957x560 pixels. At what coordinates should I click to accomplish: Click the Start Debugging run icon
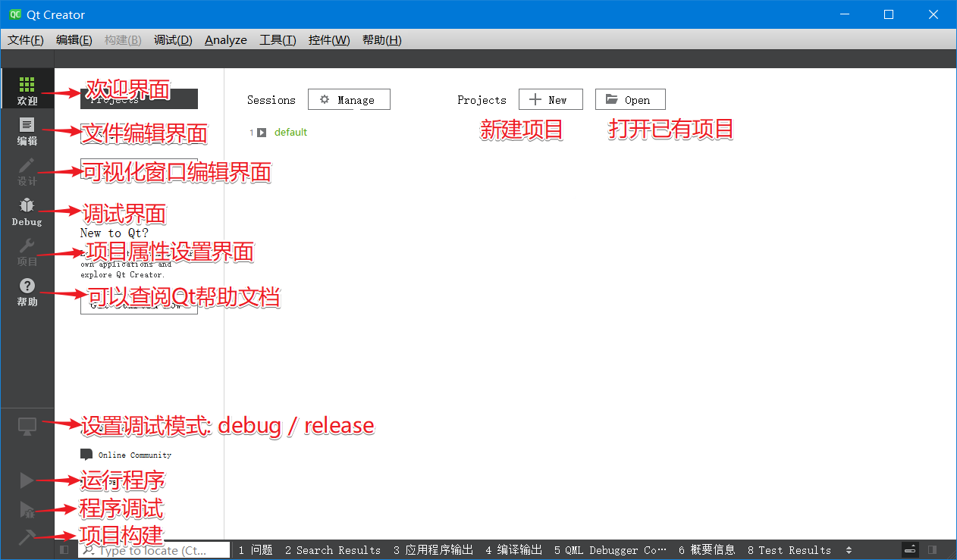[x=27, y=509]
